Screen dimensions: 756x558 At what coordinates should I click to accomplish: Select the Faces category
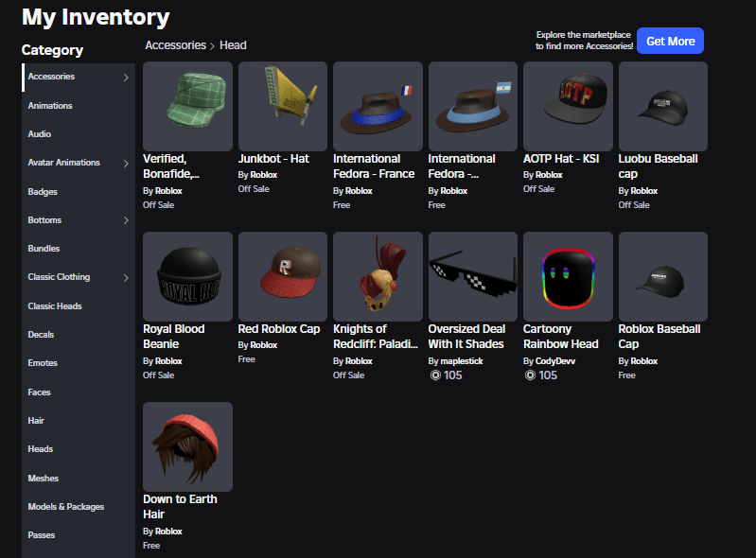tap(39, 392)
